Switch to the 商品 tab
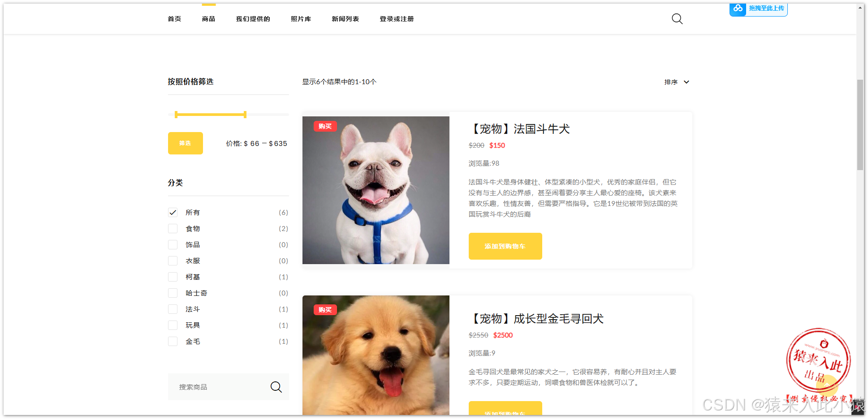This screenshot has height=419, width=868. (208, 19)
